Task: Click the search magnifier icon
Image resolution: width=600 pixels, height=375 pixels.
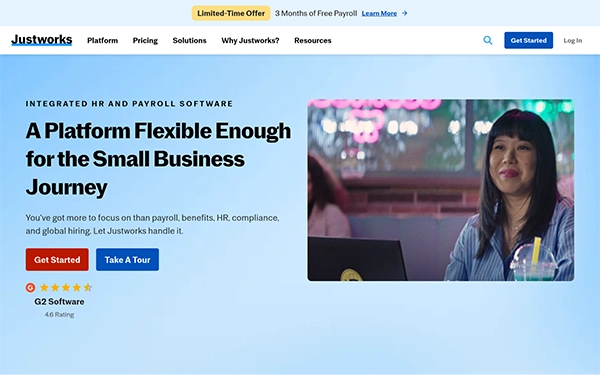Action: click(488, 40)
